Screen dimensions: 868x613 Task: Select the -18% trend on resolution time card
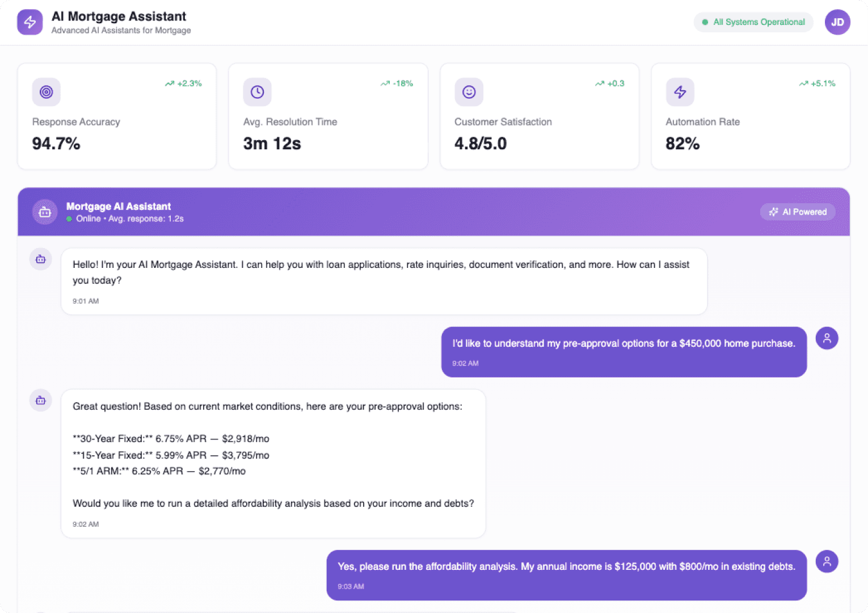[x=397, y=83]
